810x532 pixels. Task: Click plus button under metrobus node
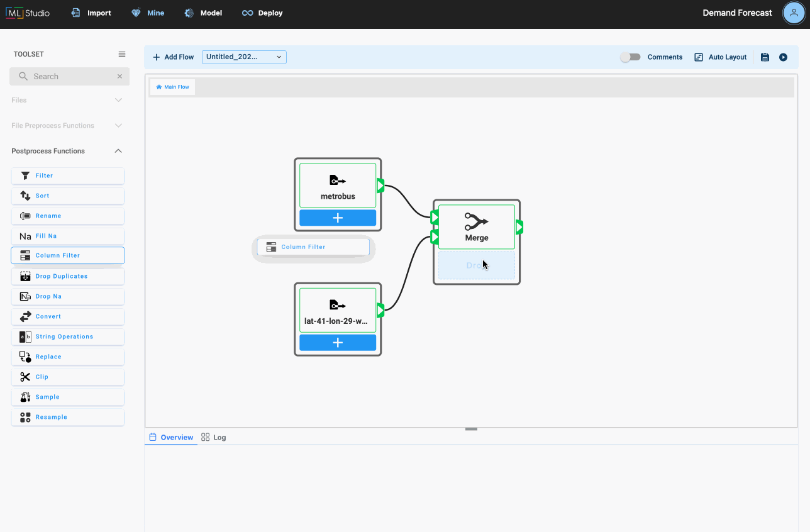point(338,218)
